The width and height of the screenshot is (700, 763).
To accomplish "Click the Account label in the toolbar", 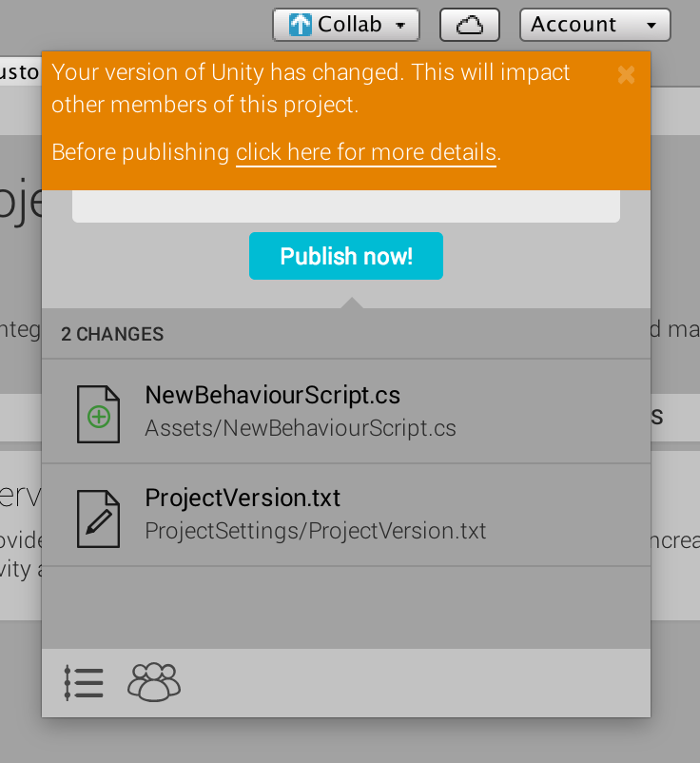I will click(574, 26).
